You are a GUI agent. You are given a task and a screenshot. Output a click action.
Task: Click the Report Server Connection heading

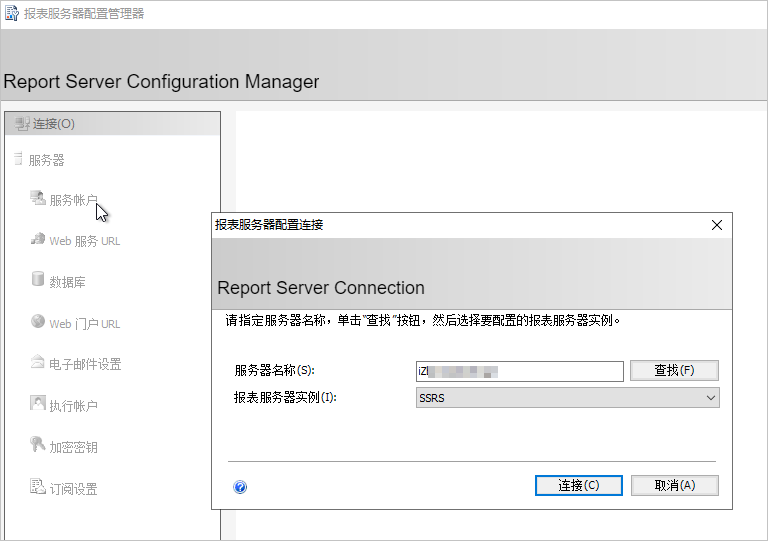coord(321,288)
